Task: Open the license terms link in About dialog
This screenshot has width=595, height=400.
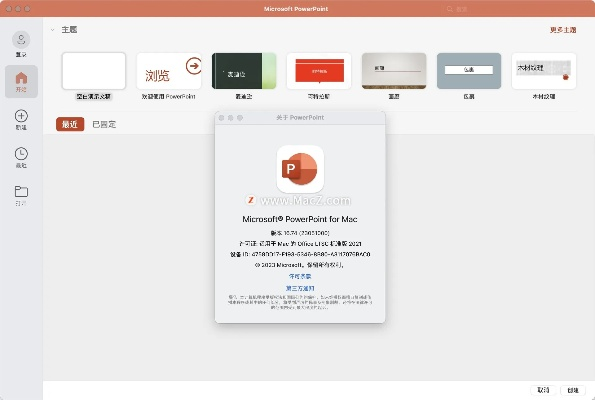Action: [300, 276]
